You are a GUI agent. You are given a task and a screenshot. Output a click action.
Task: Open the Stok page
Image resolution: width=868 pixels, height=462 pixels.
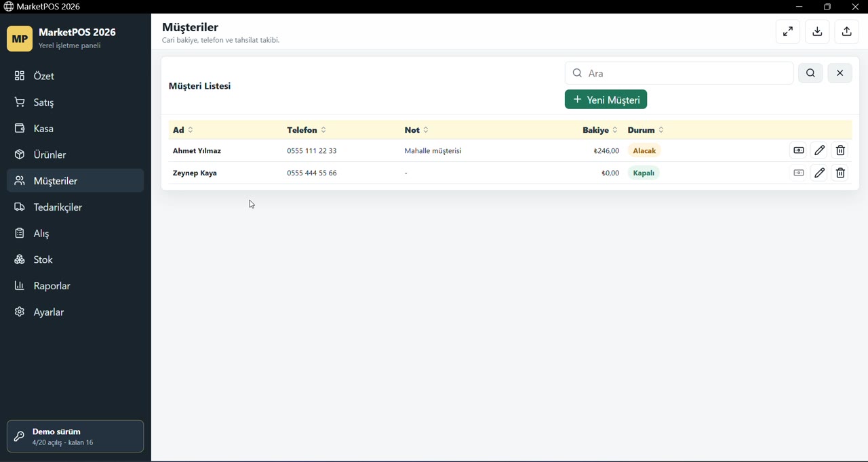pos(75,259)
